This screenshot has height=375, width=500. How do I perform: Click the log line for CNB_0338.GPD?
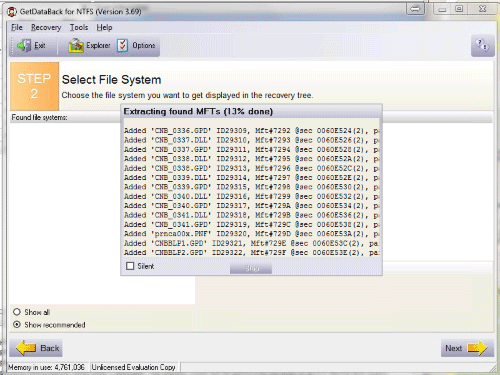click(251, 168)
